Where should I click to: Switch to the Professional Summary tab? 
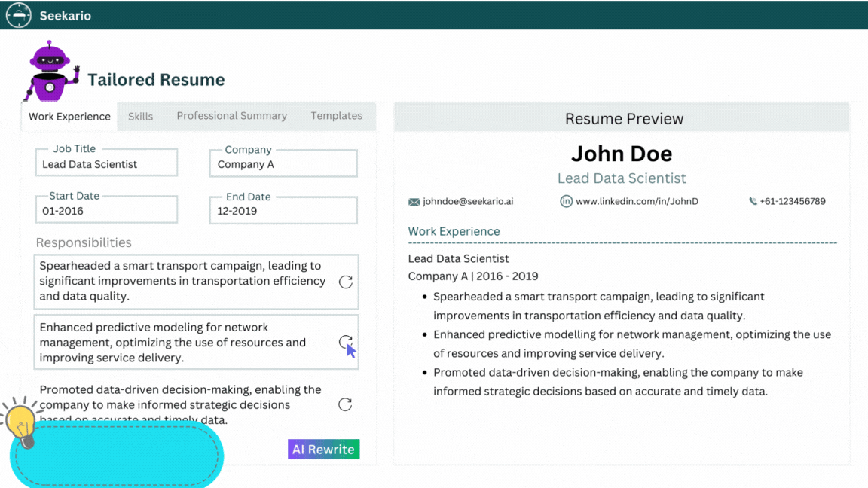(231, 116)
